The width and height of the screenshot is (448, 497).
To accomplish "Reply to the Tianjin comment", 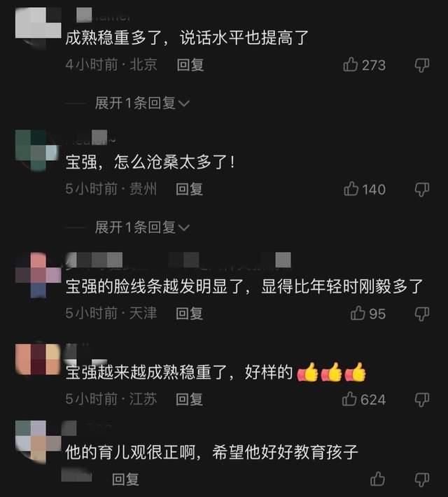I will coord(189,314).
